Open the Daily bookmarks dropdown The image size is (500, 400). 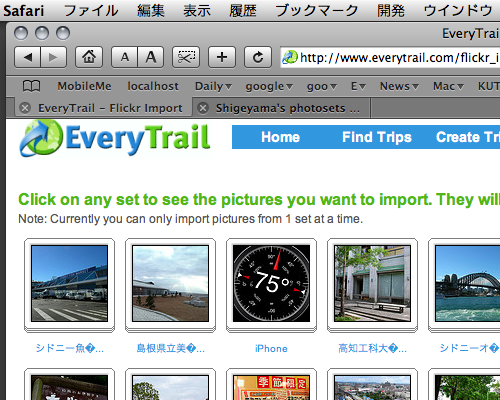[213, 86]
